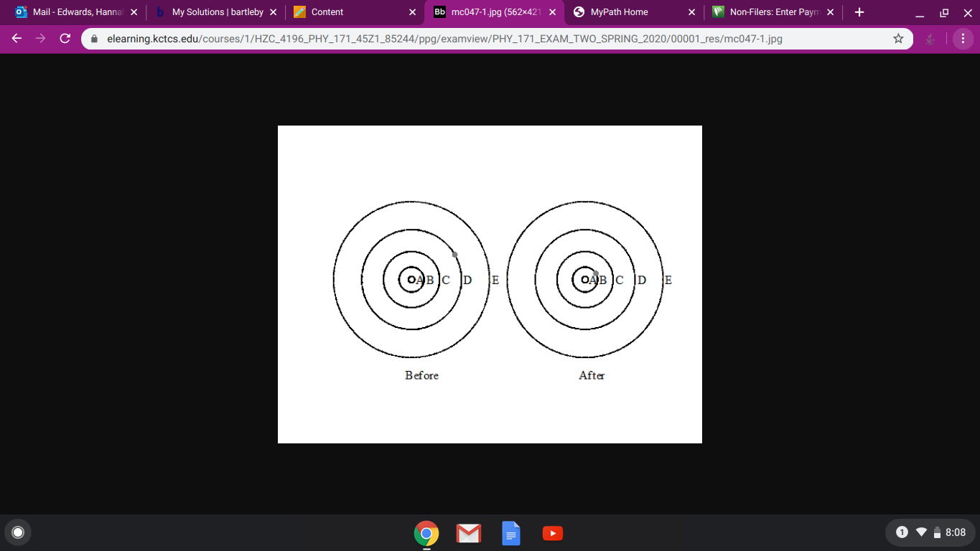Viewport: 980px width, 551px height.
Task: Bookmark this page with the star
Action: (x=898, y=39)
